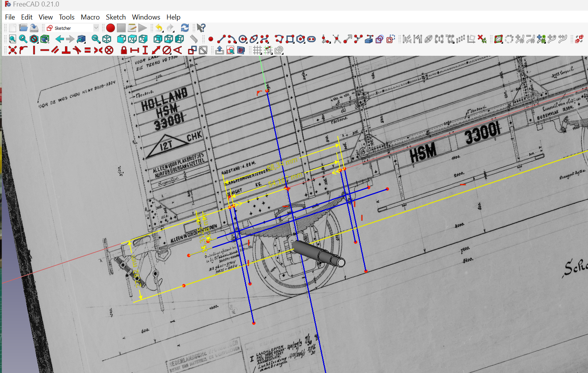588x373 pixels.
Task: Open the View menu
Action: coord(46,17)
